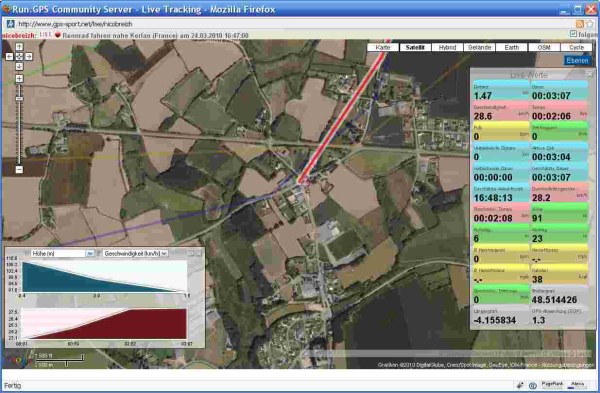
Task: Switch map view to Hybrid
Action: coord(447,47)
